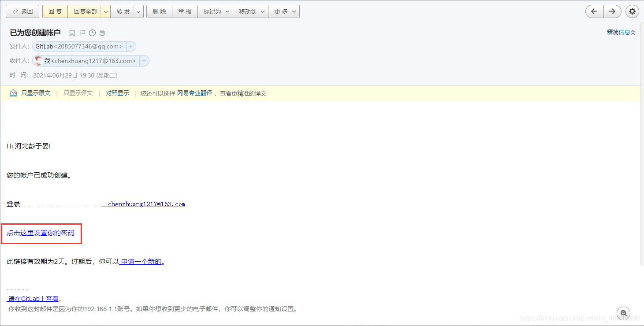The height and width of the screenshot is (326, 644).
Task: Open the 更多 dropdown menu
Action: pyautogui.click(x=284, y=11)
